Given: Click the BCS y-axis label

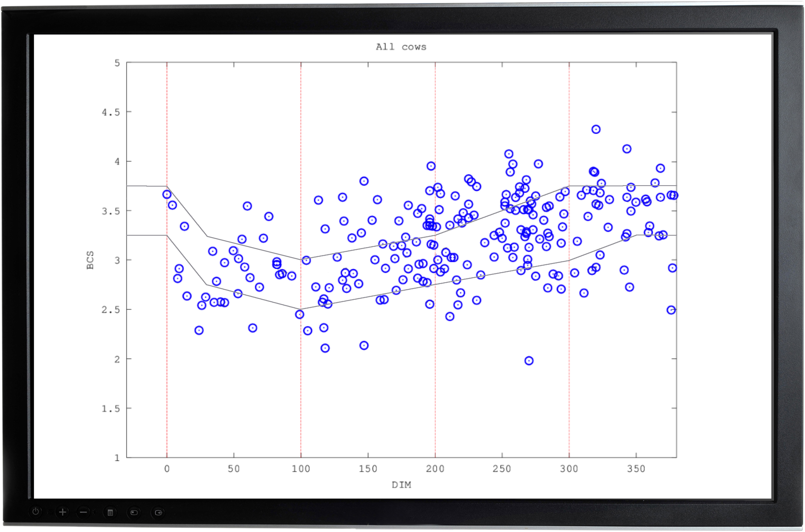Looking at the screenshot, I should pyautogui.click(x=90, y=260).
